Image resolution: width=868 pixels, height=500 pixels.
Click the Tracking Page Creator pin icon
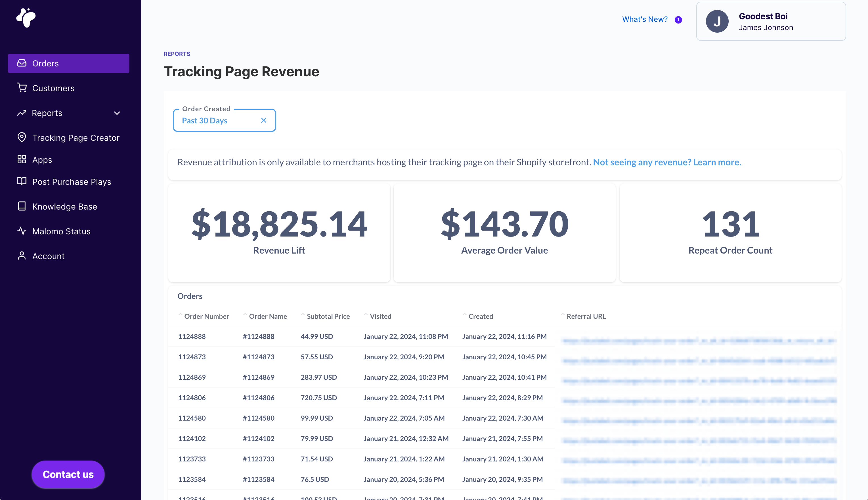22,137
